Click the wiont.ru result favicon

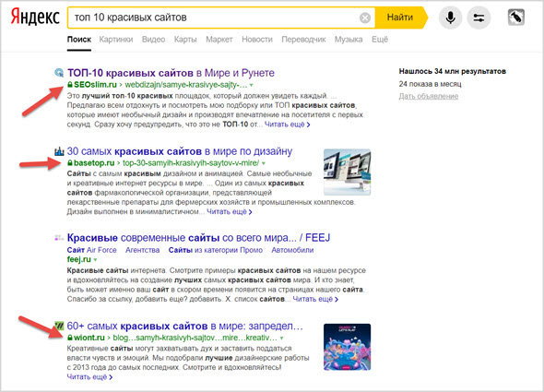(59, 326)
